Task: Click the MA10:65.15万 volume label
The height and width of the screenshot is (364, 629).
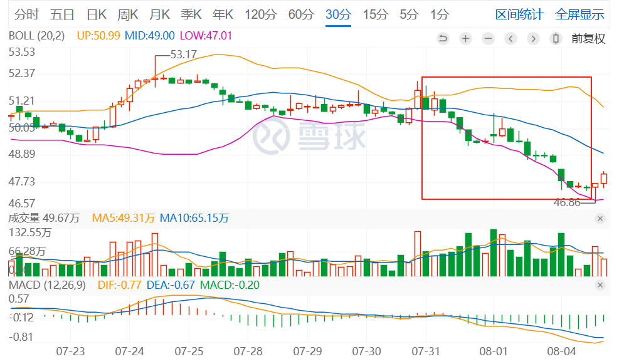Action: (194, 218)
